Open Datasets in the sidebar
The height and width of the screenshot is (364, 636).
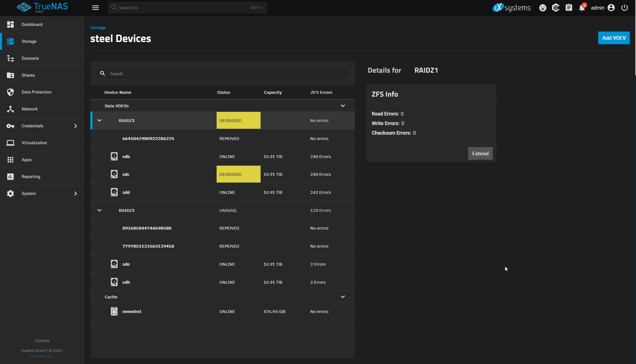(x=30, y=58)
